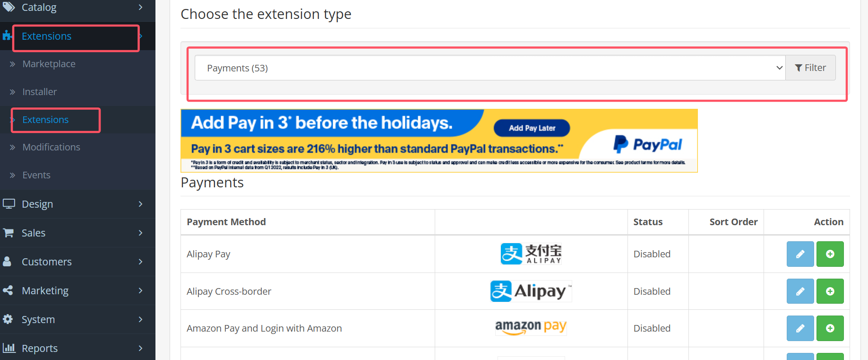Edit the Alipay Cross-border payment method
The height and width of the screenshot is (360, 868).
(800, 291)
